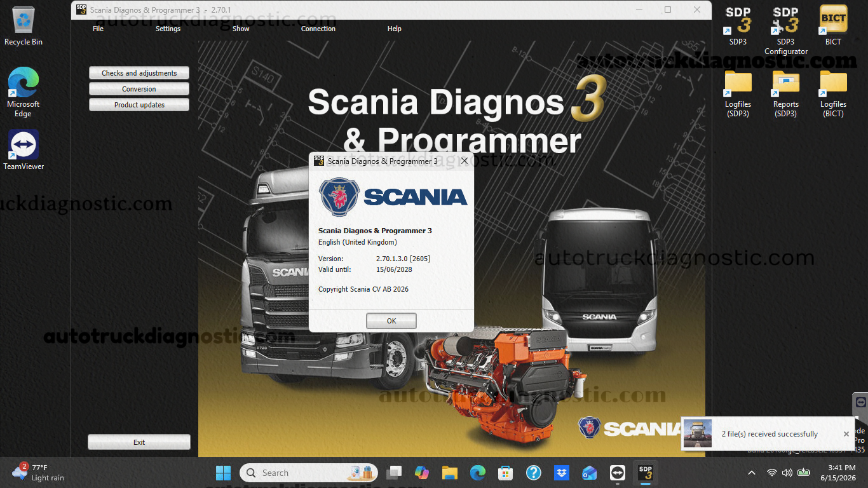Open Dropbox from the taskbar
868x488 pixels.
(562, 473)
